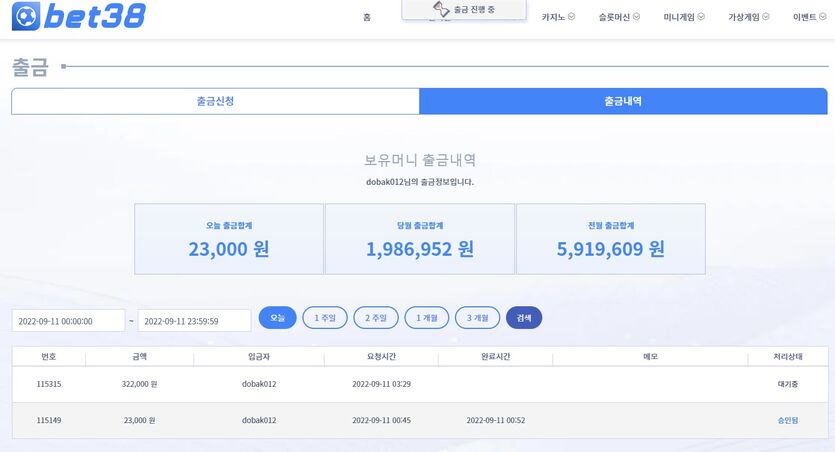This screenshot has height=452, width=835.
Task: Click the 23,000 원 amount cell in row 115149
Action: [x=140, y=420]
